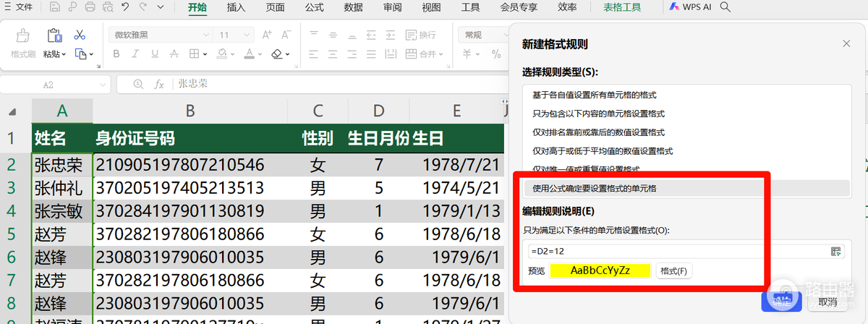The height and width of the screenshot is (324, 868).
Task: Click the Print Preview icon
Action: (x=106, y=8)
